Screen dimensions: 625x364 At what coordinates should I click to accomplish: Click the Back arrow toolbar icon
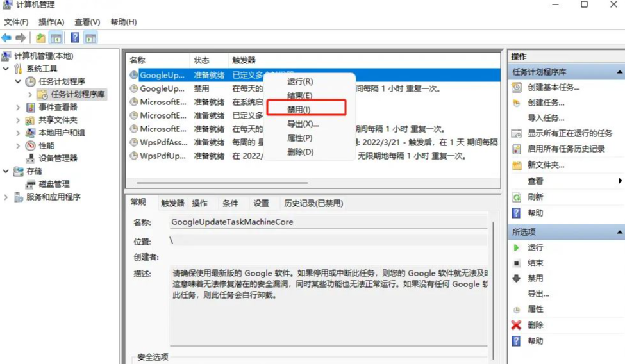[x=6, y=38]
